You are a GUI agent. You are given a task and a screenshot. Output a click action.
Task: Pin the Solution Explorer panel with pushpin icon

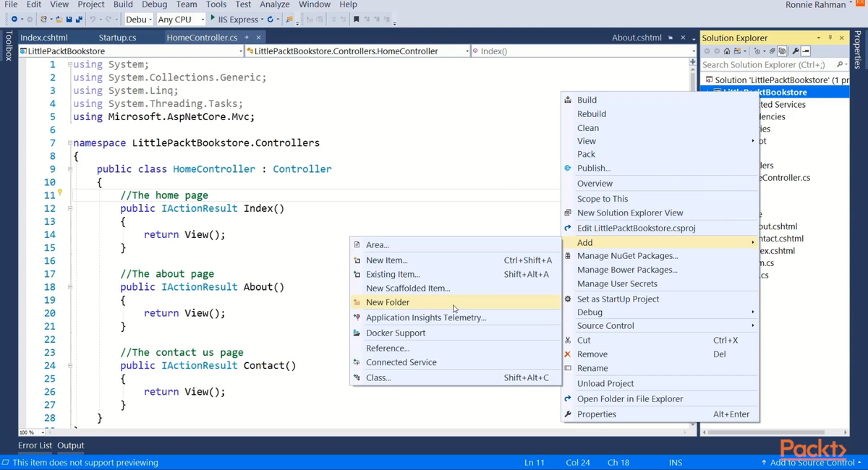coord(830,38)
